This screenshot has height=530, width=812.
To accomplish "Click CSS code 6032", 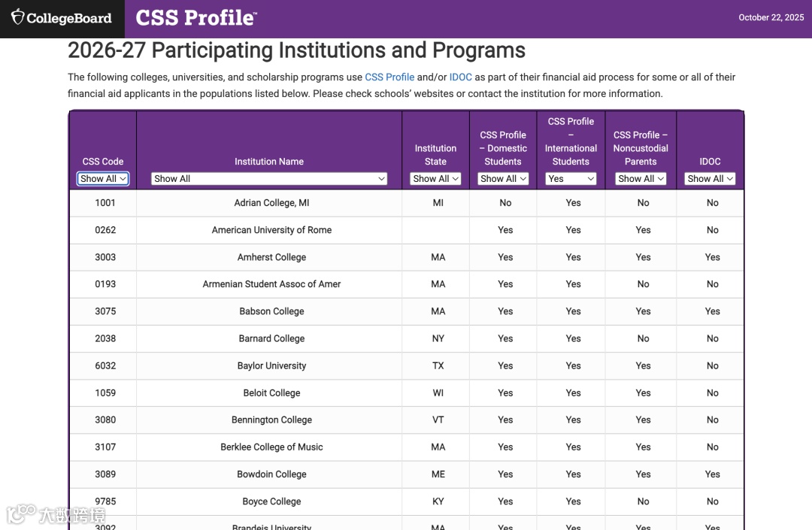I will 105,365.
